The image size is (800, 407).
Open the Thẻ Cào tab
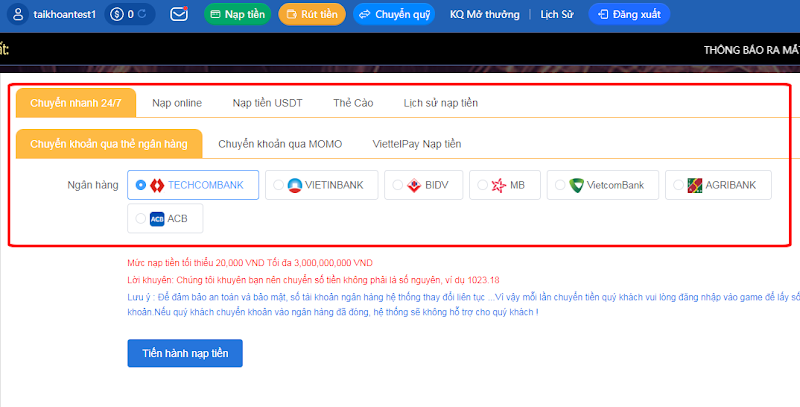pyautogui.click(x=353, y=103)
